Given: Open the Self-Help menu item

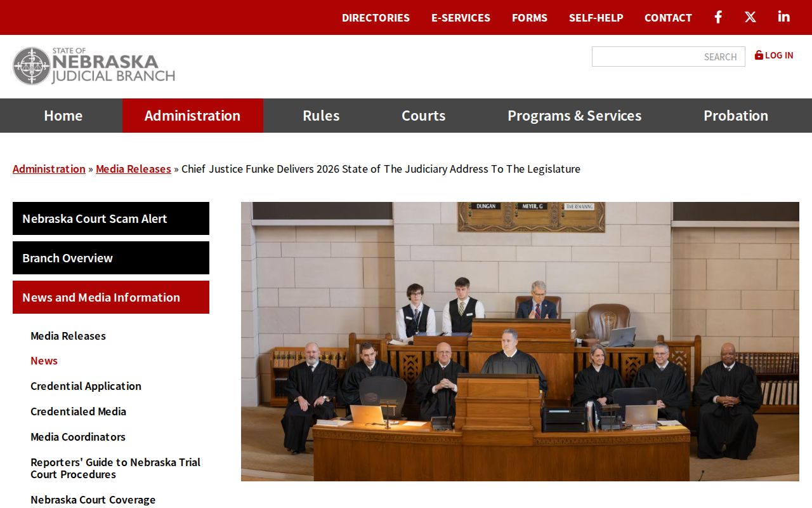Looking at the screenshot, I should (596, 18).
